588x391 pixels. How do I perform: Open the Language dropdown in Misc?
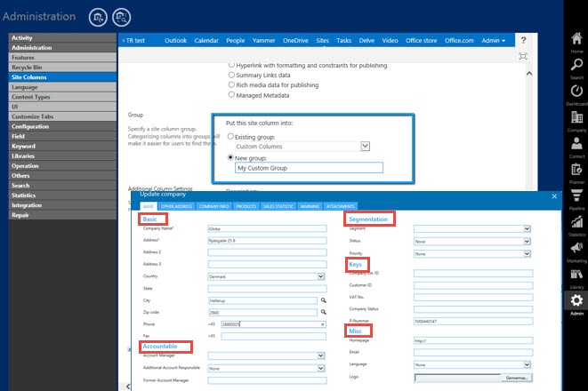(x=527, y=364)
